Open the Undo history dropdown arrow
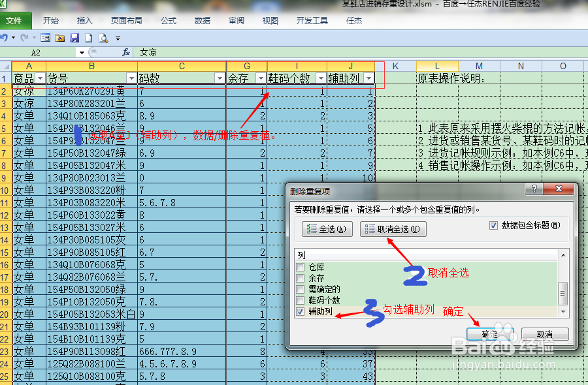Image resolution: width=588 pixels, height=385 pixels. [x=14, y=38]
